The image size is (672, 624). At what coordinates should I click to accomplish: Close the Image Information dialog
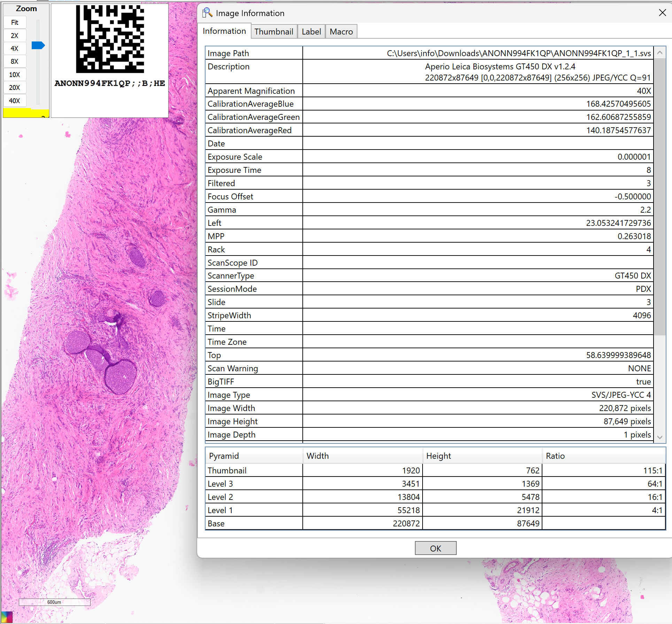pos(662,13)
